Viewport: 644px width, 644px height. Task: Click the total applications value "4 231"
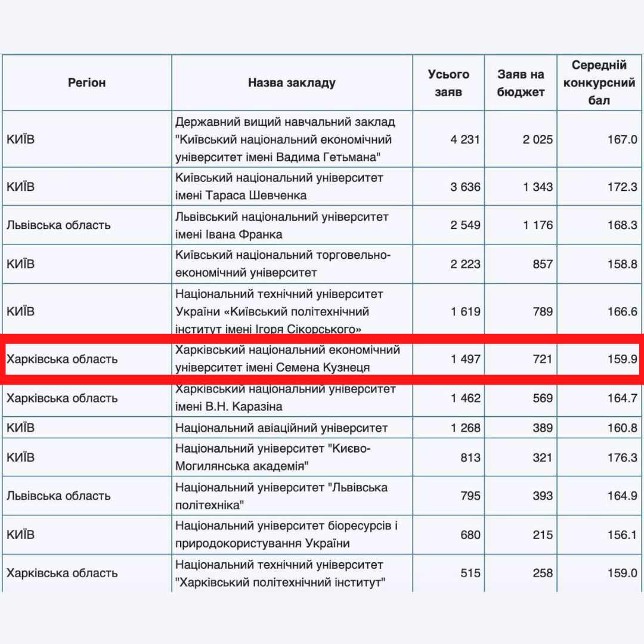pyautogui.click(x=465, y=140)
